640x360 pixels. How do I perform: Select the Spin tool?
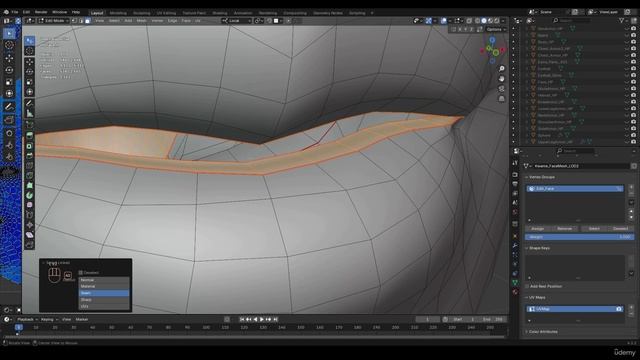tap(29, 196)
